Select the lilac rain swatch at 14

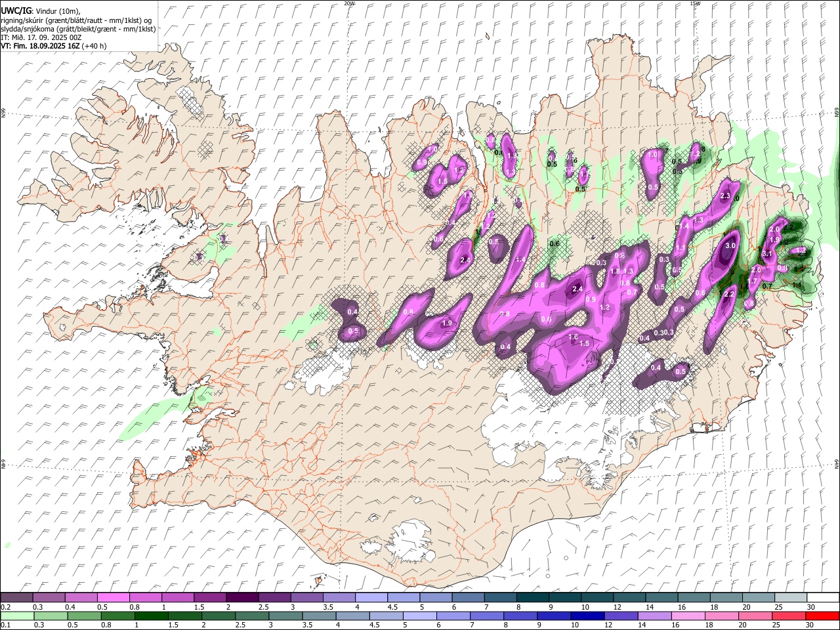pos(654,616)
